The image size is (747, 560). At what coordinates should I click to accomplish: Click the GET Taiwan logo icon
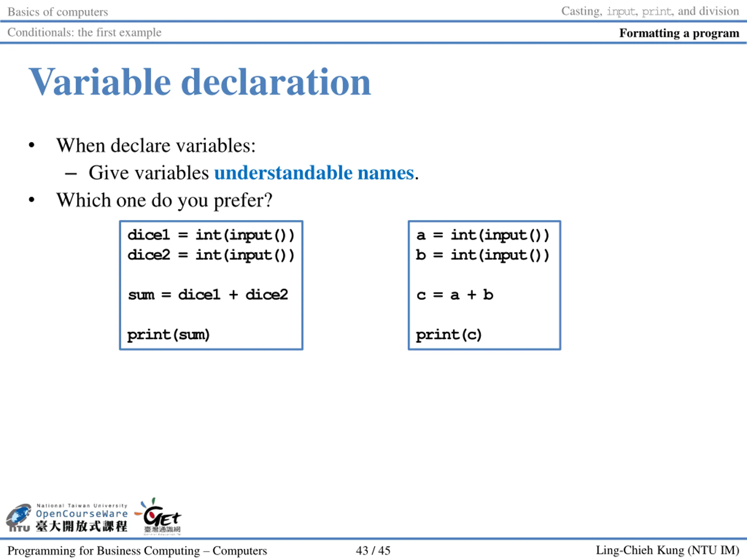pyautogui.click(x=159, y=517)
